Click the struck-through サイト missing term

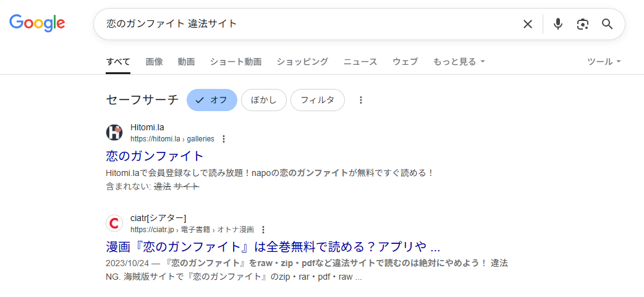coord(187,186)
